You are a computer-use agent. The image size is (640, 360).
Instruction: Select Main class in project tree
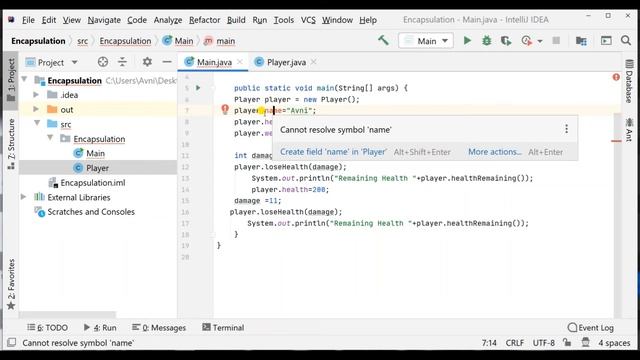coord(95,153)
